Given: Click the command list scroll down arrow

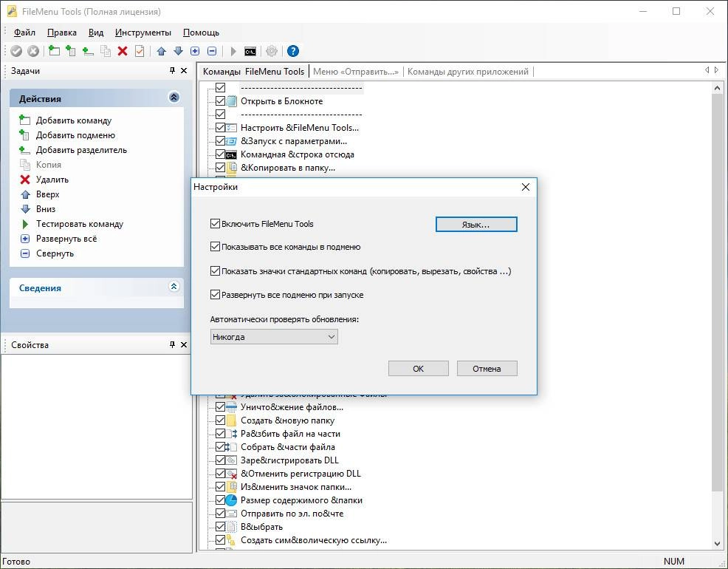Looking at the screenshot, I should (x=717, y=543).
